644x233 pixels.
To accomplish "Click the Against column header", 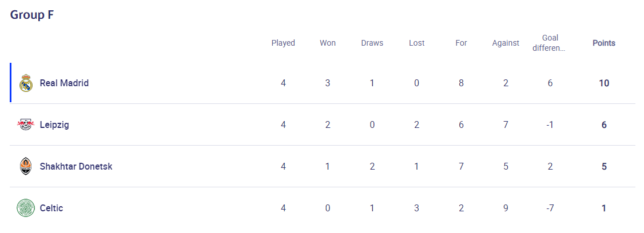I will point(506,43).
